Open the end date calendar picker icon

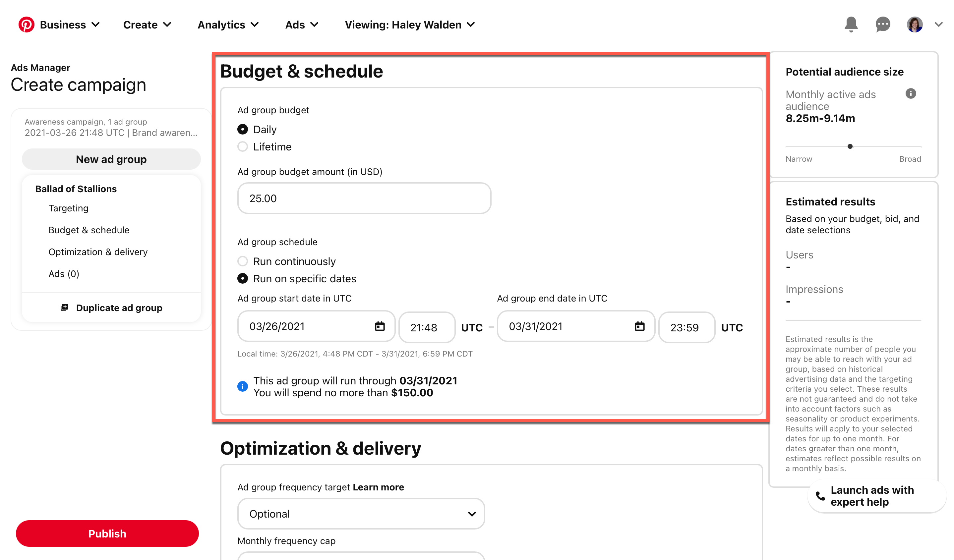[639, 326]
